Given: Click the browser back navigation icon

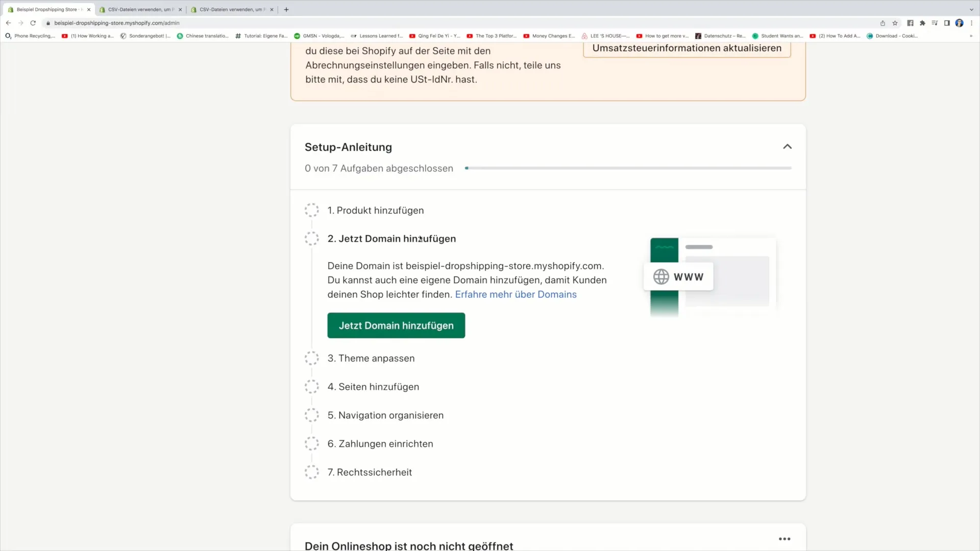Looking at the screenshot, I should [x=8, y=22].
